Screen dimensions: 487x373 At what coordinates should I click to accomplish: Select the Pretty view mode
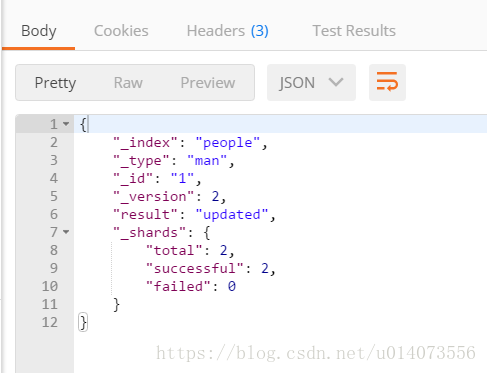pyautogui.click(x=55, y=83)
